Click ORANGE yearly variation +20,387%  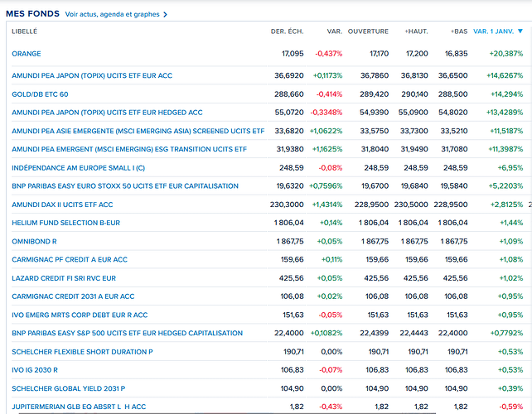505,54
